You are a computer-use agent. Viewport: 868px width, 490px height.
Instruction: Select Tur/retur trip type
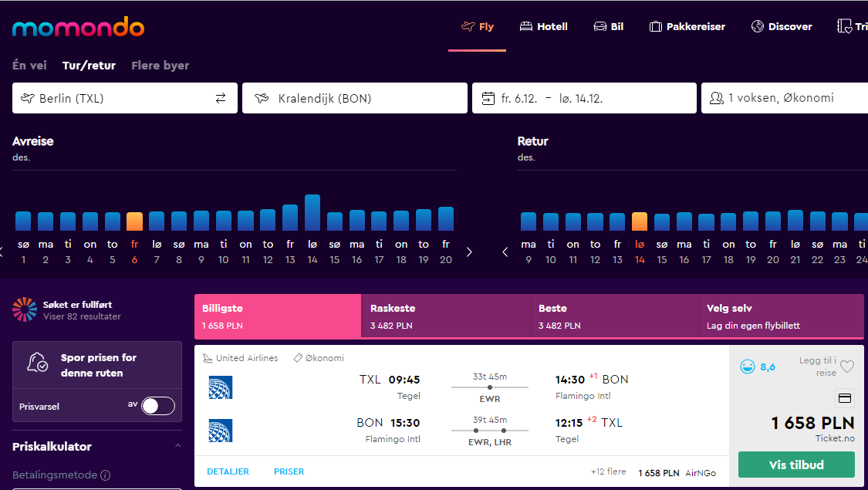(x=89, y=66)
